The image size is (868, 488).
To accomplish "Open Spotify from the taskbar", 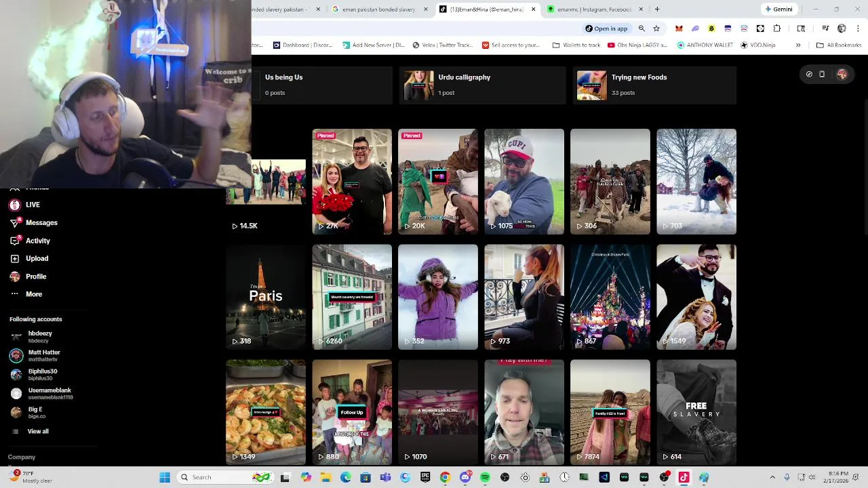I will [x=485, y=477].
